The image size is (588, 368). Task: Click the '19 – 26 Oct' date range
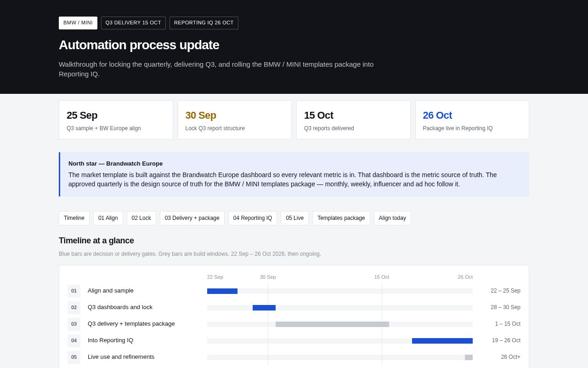click(506, 340)
